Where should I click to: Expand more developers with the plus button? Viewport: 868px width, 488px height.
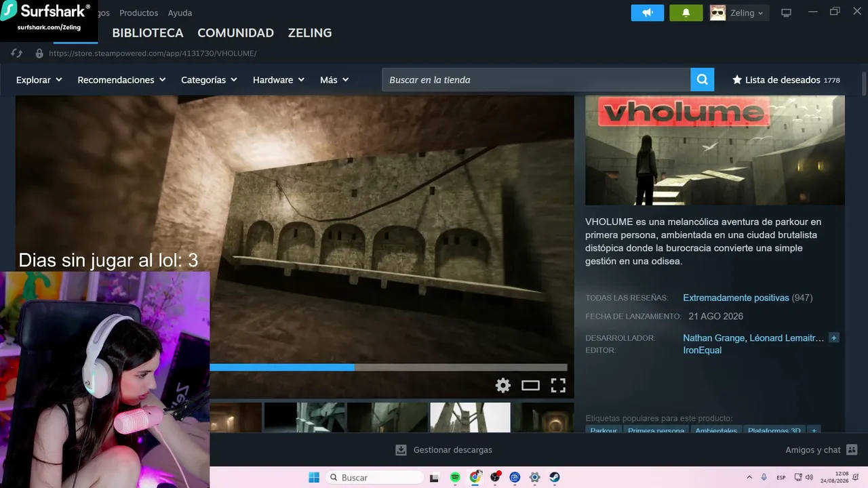click(834, 338)
